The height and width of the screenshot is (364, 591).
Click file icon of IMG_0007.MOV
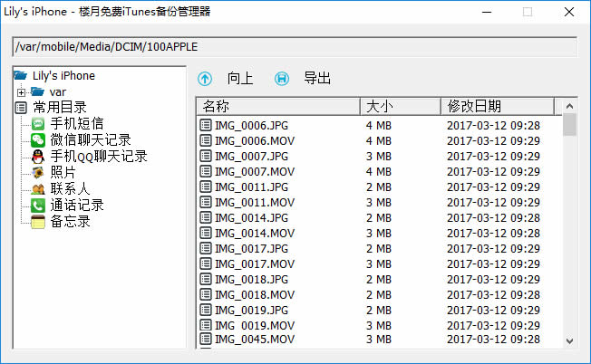[206, 171]
